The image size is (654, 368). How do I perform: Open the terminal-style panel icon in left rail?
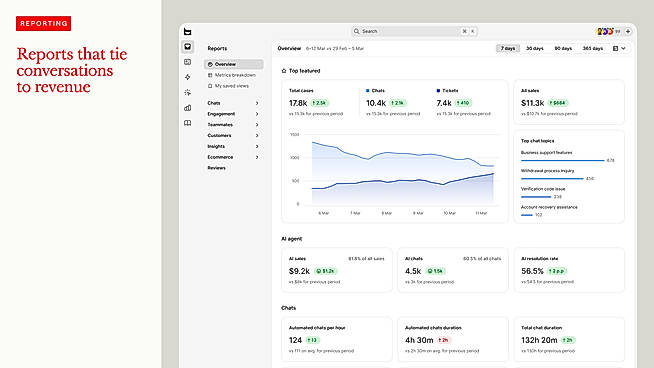188,62
